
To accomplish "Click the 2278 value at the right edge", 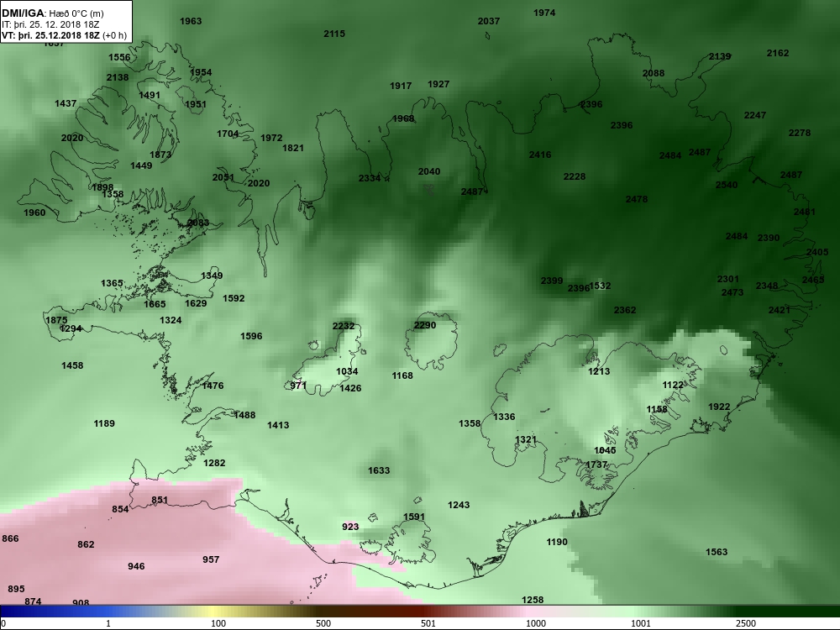I will 800,133.
